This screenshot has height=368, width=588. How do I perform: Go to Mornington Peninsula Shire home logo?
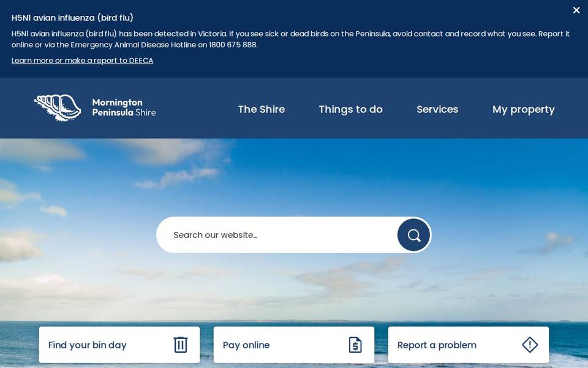(95, 108)
